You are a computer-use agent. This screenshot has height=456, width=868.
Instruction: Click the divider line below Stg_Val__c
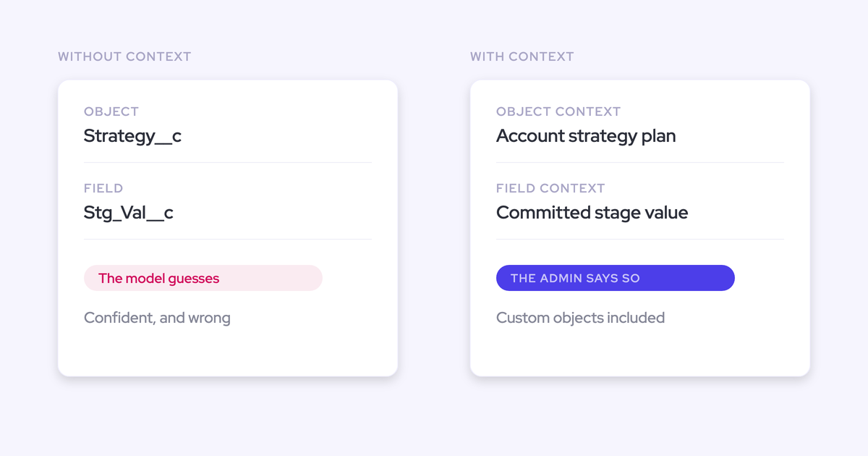coord(228,240)
